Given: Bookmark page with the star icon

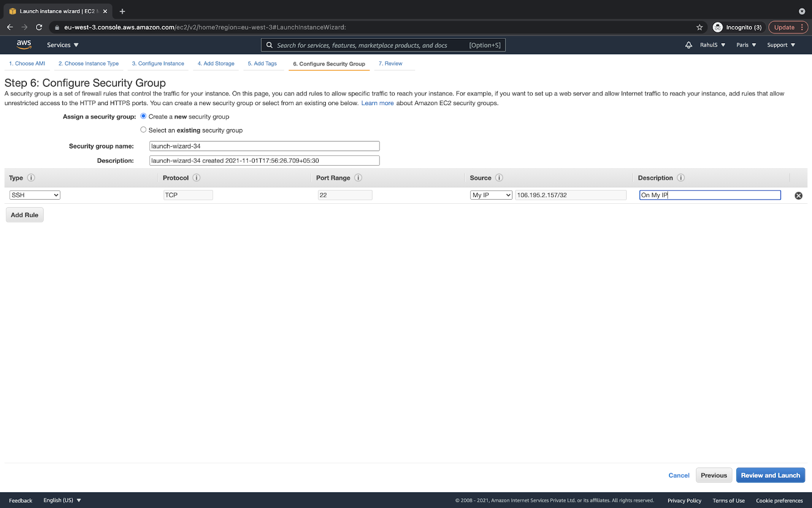Looking at the screenshot, I should click(x=699, y=27).
